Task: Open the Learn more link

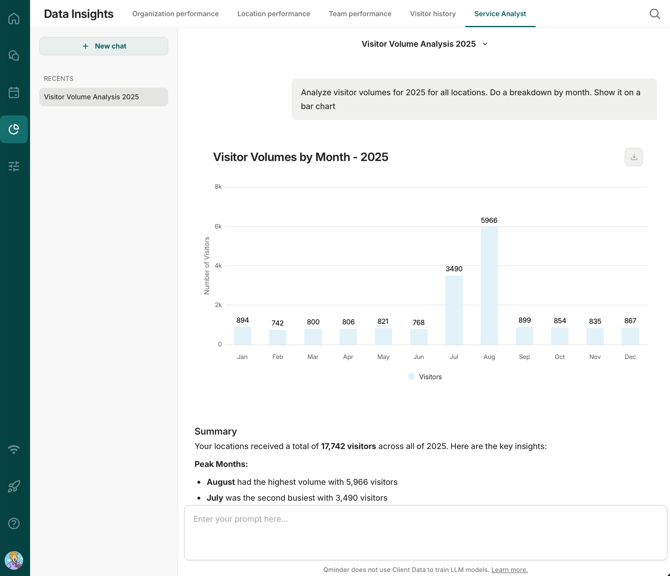Action: 509,570
